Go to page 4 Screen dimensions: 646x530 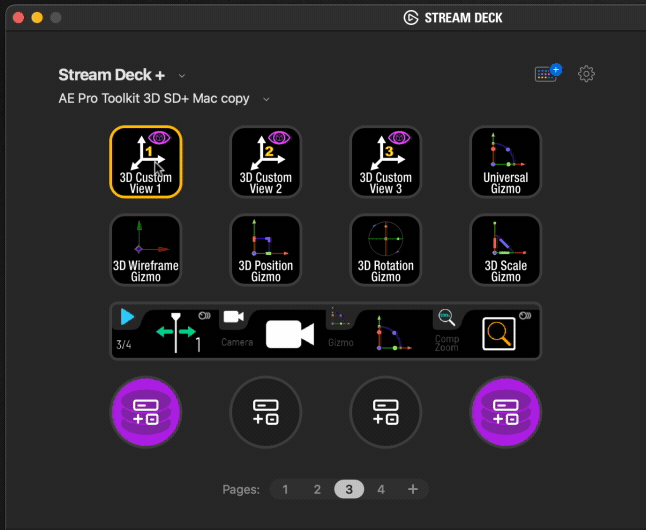click(x=381, y=489)
